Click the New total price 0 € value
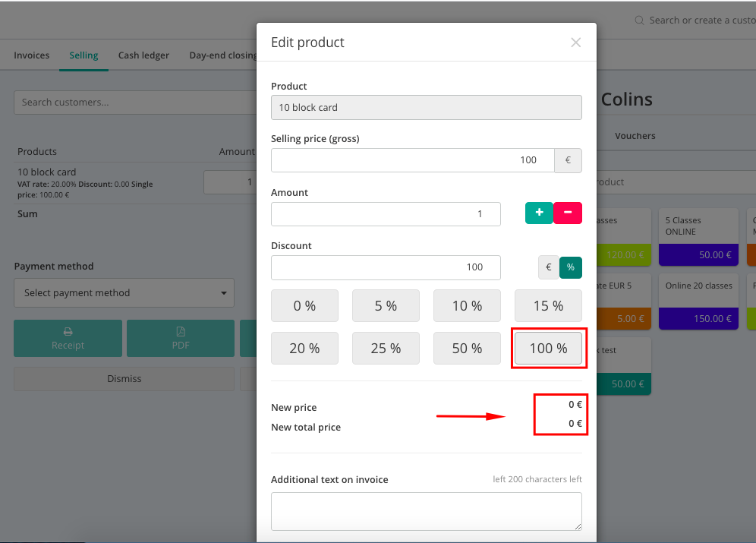Screen dimensions: 756x543 [575, 424]
